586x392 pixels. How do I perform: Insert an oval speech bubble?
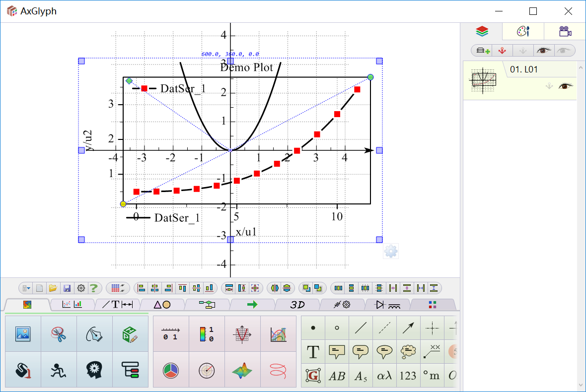384,352
